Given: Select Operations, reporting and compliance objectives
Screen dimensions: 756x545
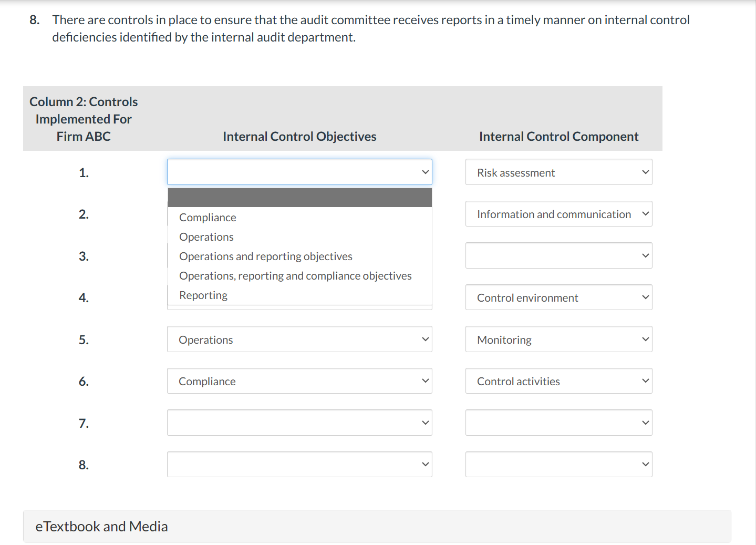Looking at the screenshot, I should pos(299,275).
